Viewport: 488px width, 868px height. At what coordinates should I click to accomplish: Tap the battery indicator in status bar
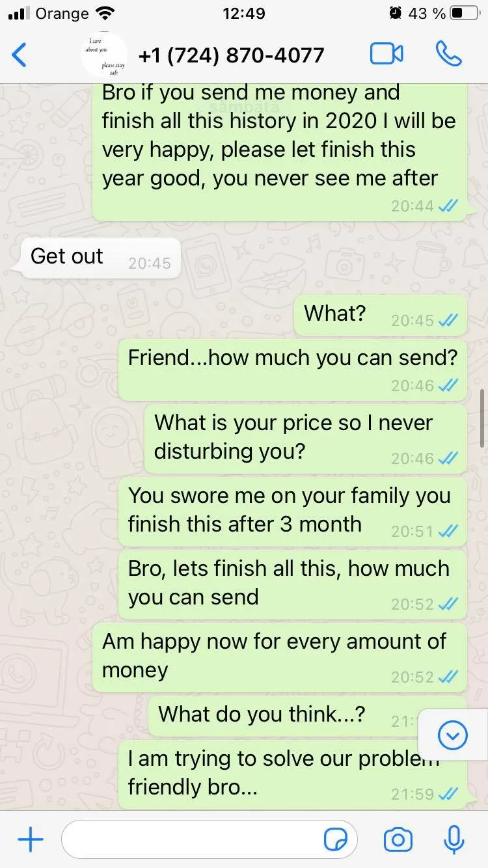pos(465,13)
